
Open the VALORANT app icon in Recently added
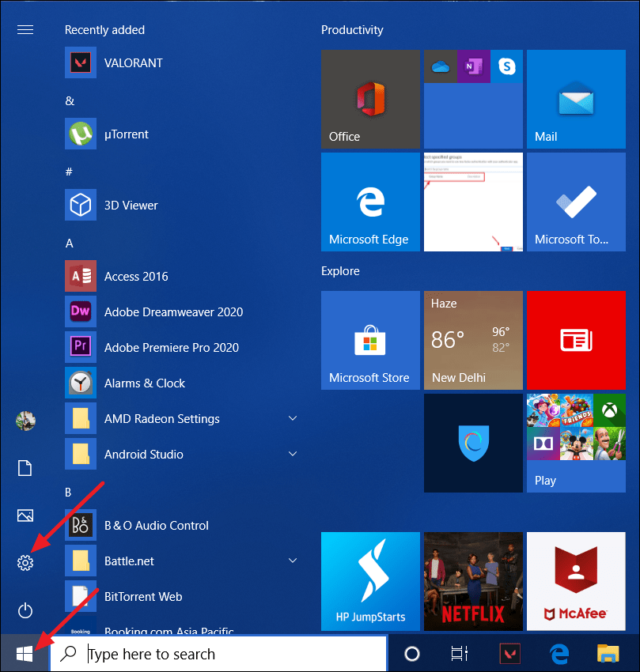pos(81,62)
